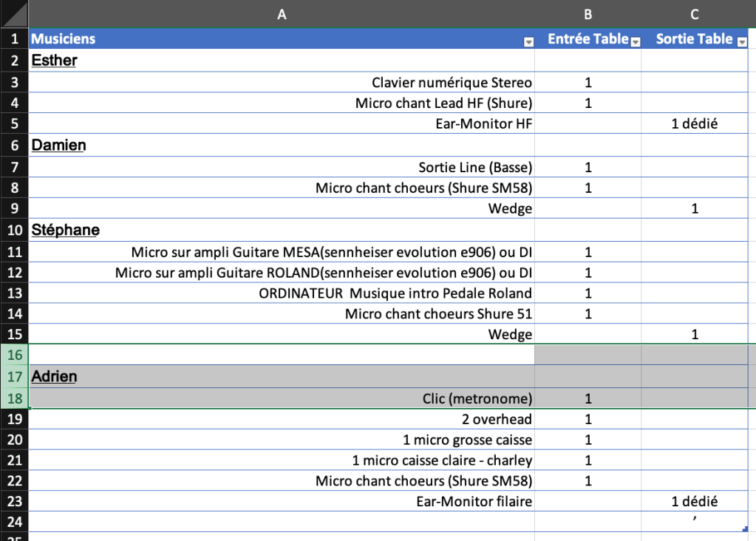This screenshot has width=756, height=541.
Task: Select column B header
Action: [x=588, y=13]
